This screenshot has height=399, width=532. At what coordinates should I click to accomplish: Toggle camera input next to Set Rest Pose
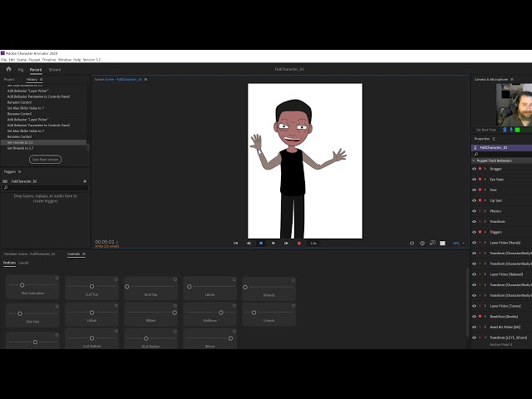[x=505, y=130]
